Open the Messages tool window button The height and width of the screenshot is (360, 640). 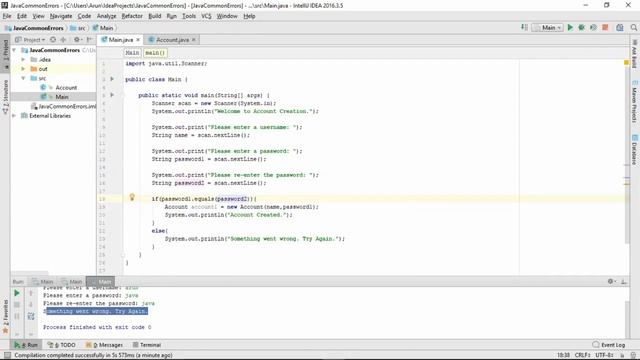point(104,345)
